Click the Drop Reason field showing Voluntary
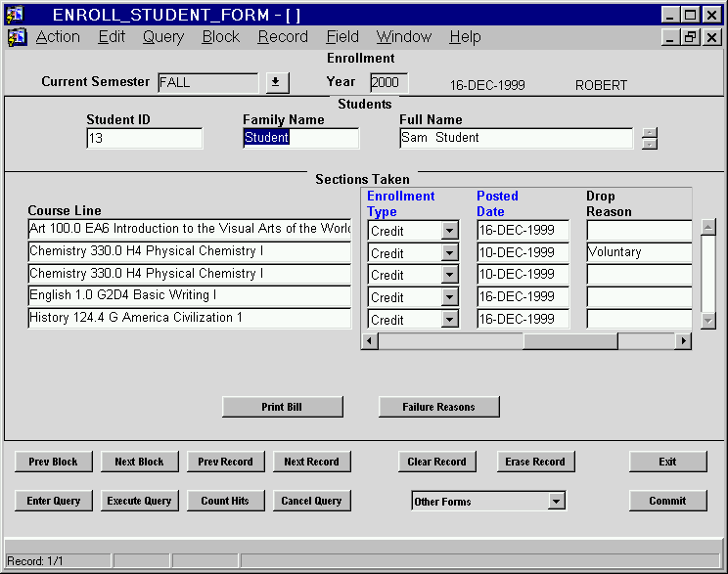The height and width of the screenshot is (574, 728). coord(639,252)
